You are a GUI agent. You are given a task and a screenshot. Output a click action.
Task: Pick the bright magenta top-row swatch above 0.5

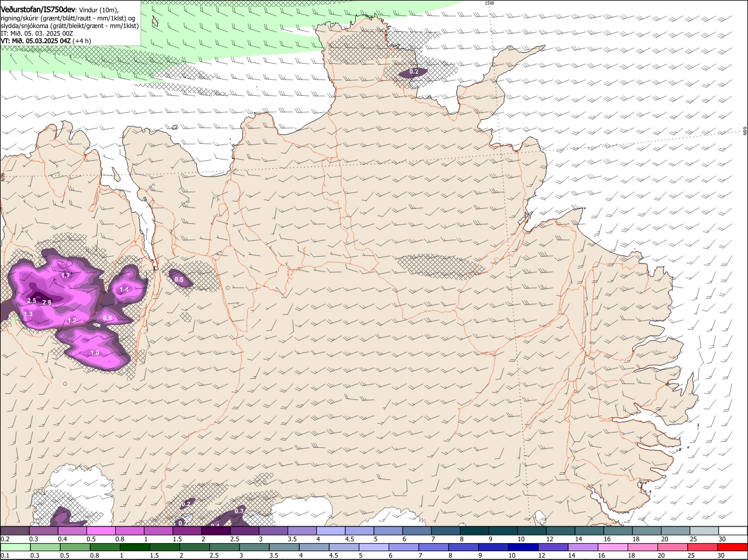click(101, 530)
